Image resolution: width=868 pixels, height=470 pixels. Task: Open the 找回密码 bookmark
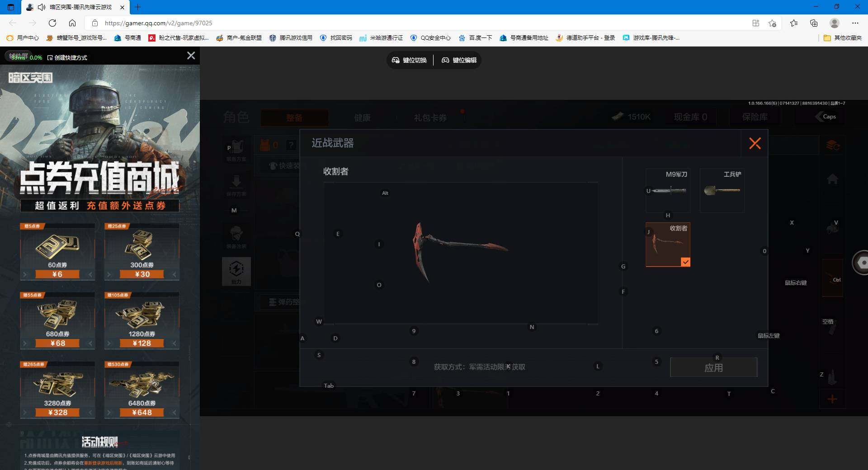tap(336, 38)
